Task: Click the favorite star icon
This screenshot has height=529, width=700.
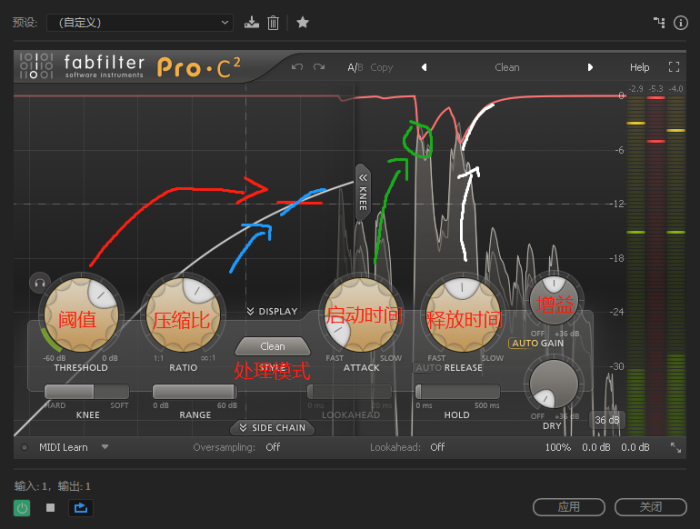Action: pyautogui.click(x=303, y=22)
